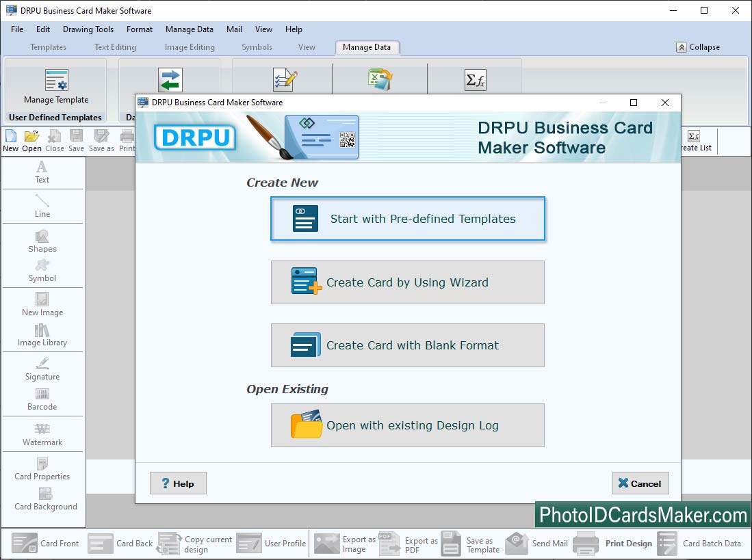
Task: Open the Format menu
Action: click(140, 29)
